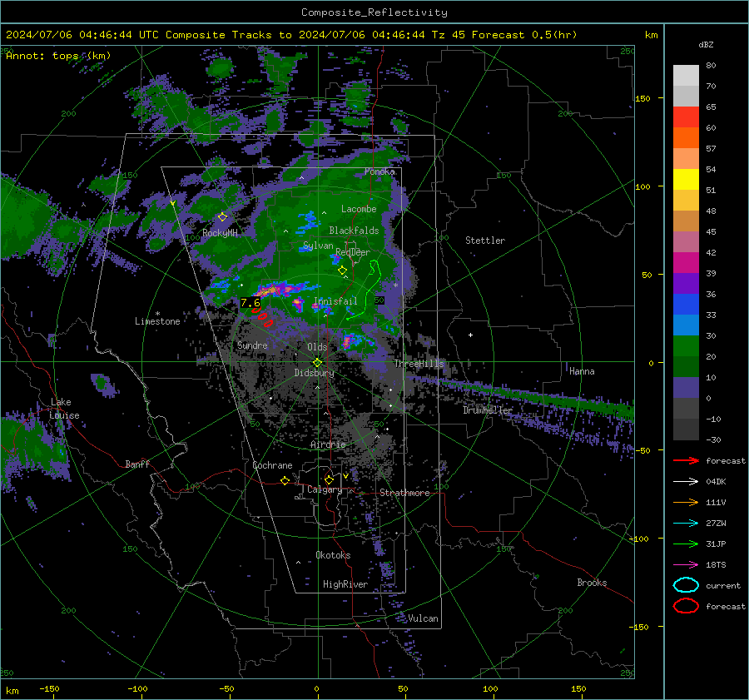Click the Banff city label
Image resolution: width=749 pixels, height=700 pixels.
pyautogui.click(x=137, y=464)
